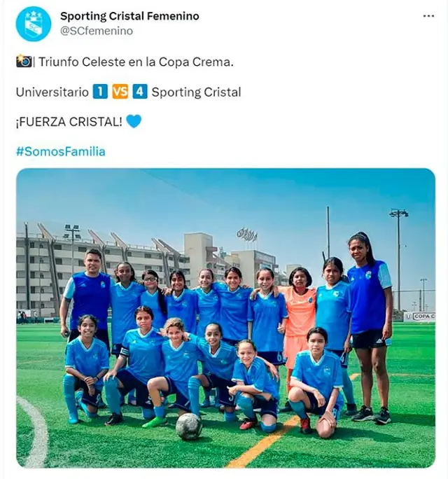Click the camera emoji in the tweet
Image resolution: width=448 pixels, height=479 pixels.
point(24,62)
